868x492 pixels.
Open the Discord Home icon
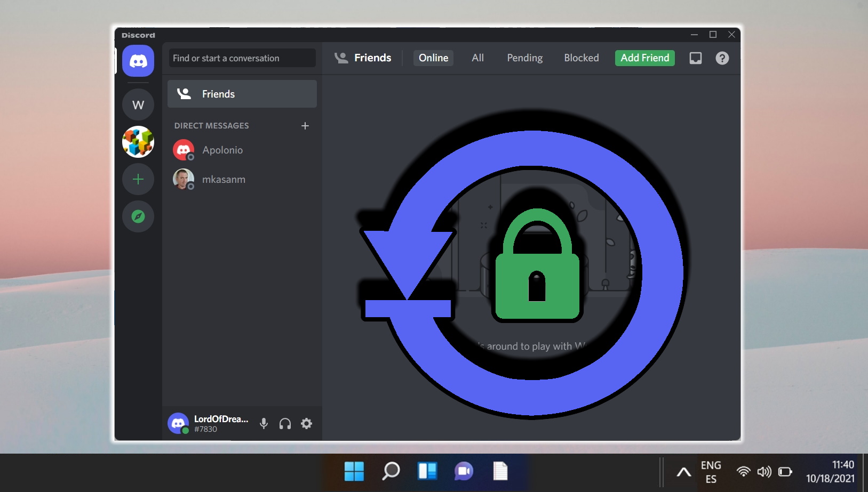coord(138,60)
